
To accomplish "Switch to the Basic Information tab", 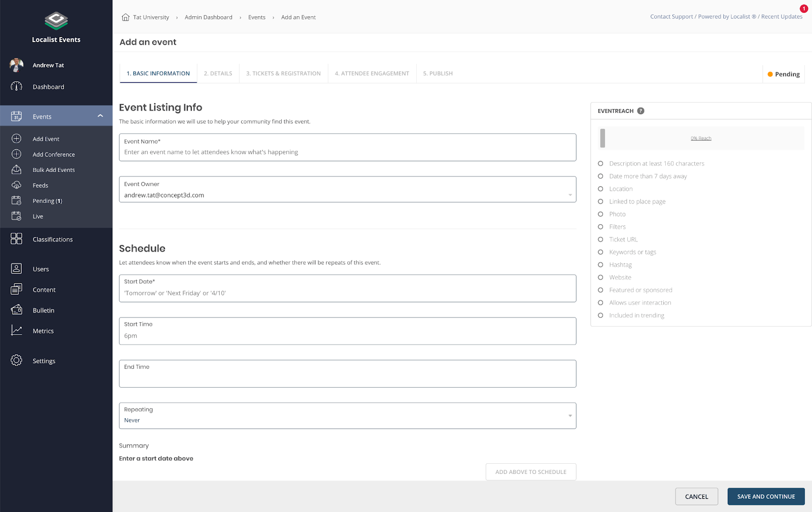I will coord(158,74).
